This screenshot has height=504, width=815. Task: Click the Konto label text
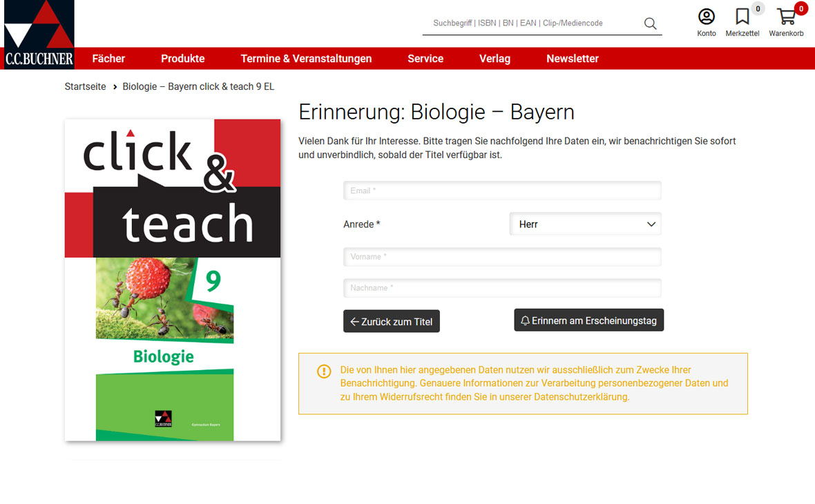pyautogui.click(x=707, y=33)
